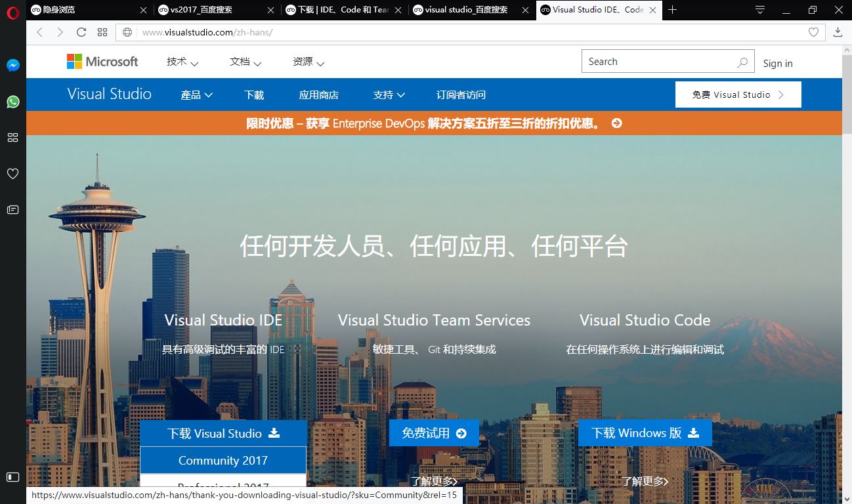Expand the 技术 dropdown menu
The height and width of the screenshot is (504, 852).
(x=182, y=62)
